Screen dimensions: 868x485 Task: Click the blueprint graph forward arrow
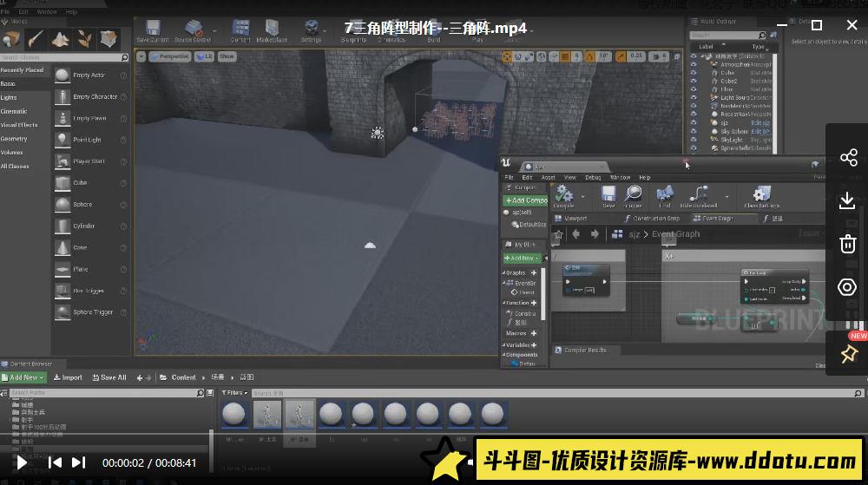[595, 234]
